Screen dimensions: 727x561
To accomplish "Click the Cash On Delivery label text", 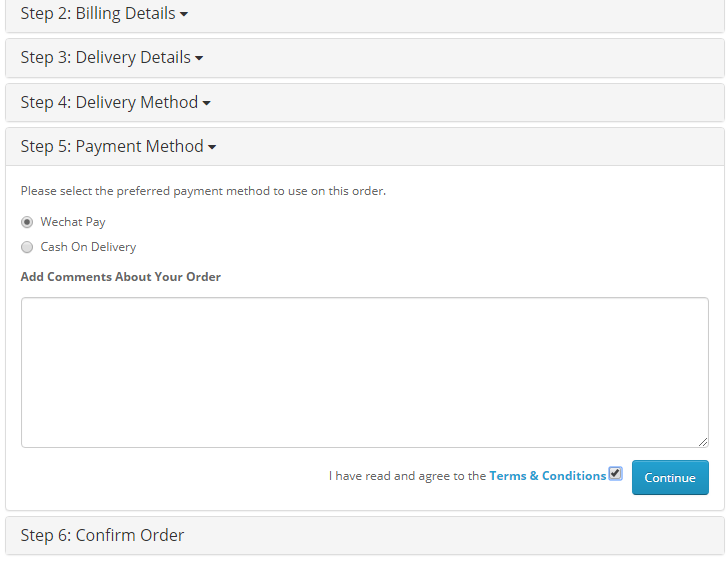I will point(88,247).
